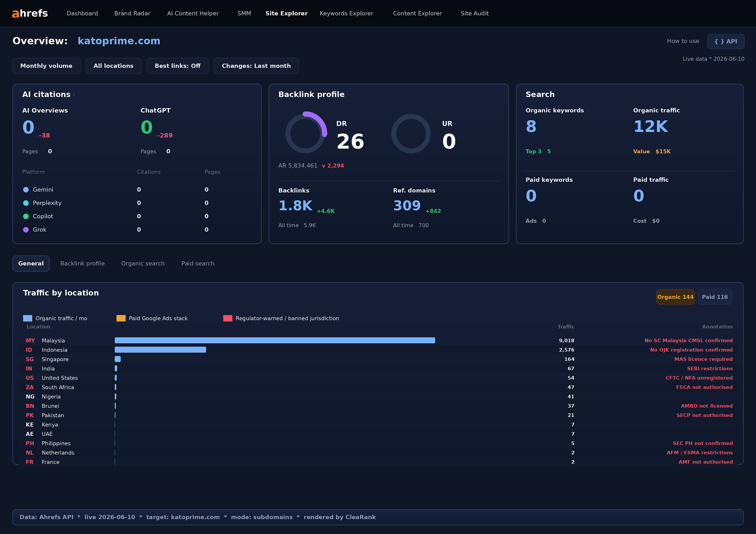Open the SMM navigation item

click(244, 14)
